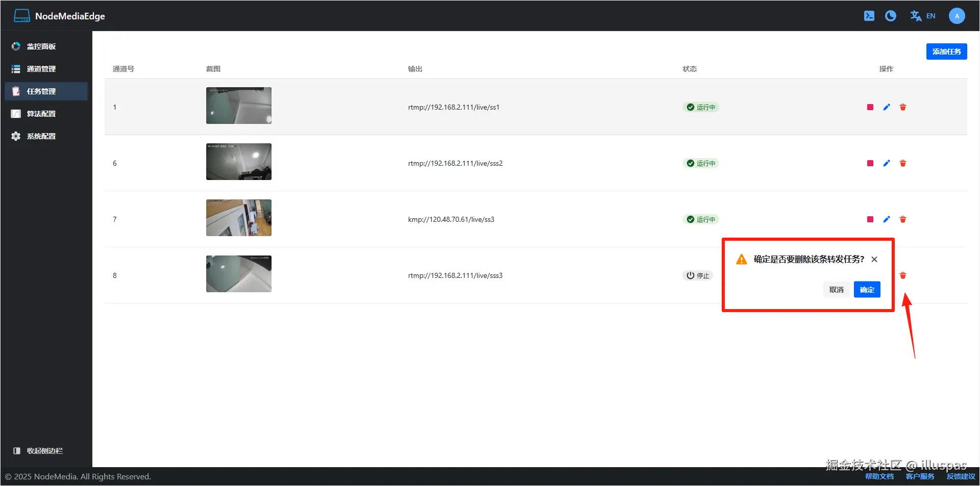This screenshot has height=486, width=980.
Task: Toggle dark mode moon icon
Action: 891,16
